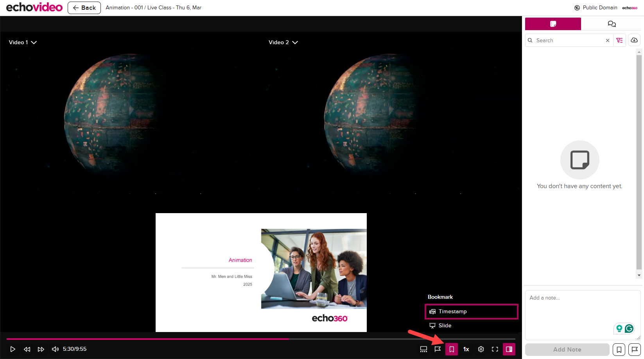Click the 'You don't have any content yet.' message
This screenshot has height=359, width=644.
tap(579, 186)
